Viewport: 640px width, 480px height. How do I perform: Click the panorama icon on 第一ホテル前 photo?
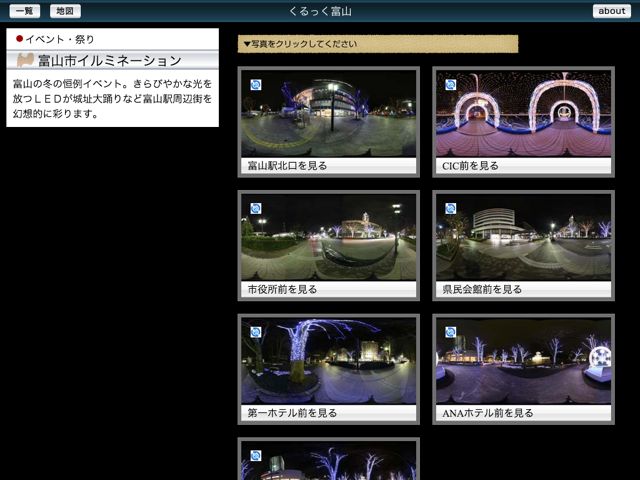tap(256, 332)
